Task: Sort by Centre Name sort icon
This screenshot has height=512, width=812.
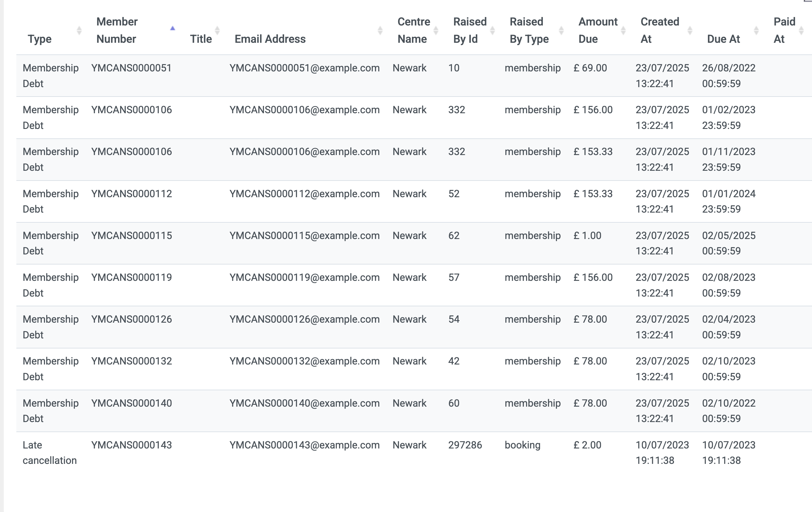Action: click(436, 31)
